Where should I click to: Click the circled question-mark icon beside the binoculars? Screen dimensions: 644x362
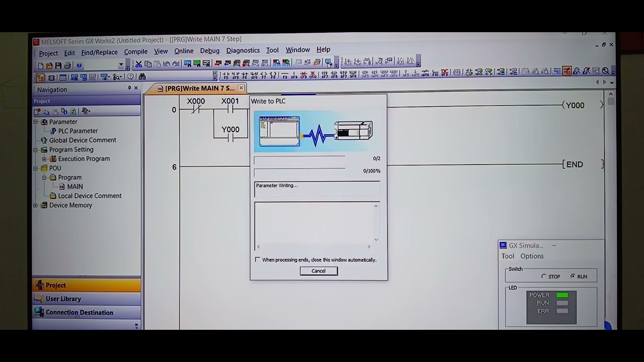[x=131, y=77]
